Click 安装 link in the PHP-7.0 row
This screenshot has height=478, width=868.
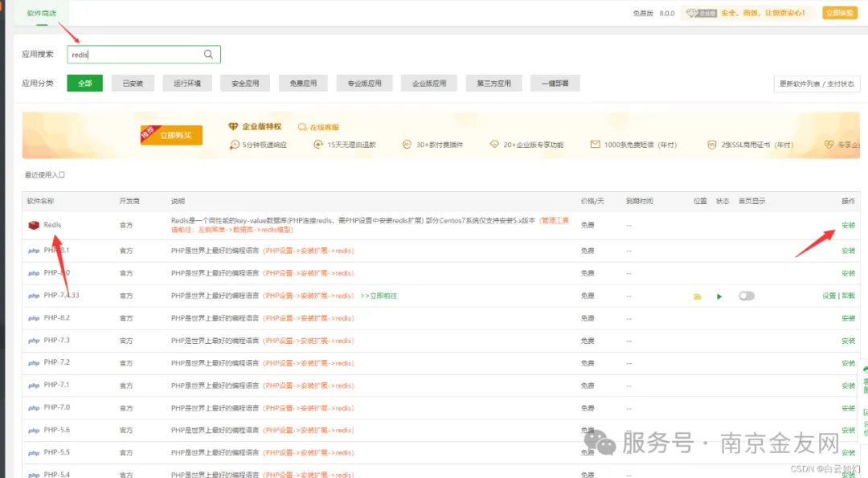pos(848,408)
